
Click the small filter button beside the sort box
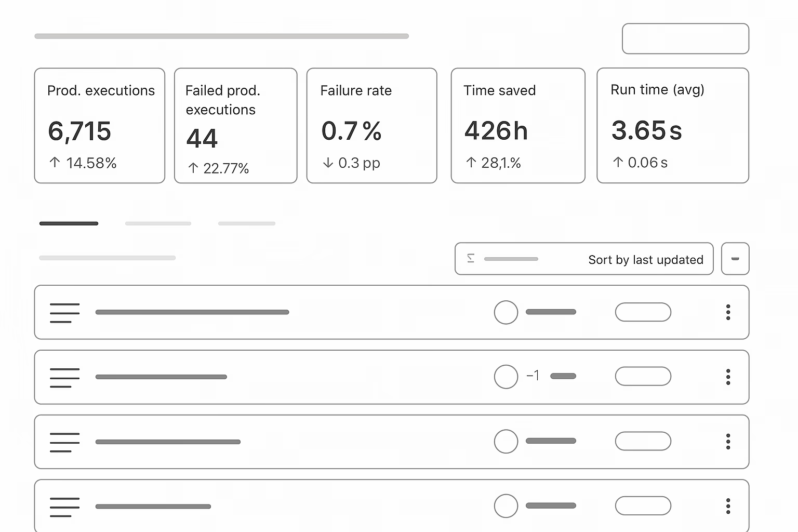pyautogui.click(x=735, y=259)
